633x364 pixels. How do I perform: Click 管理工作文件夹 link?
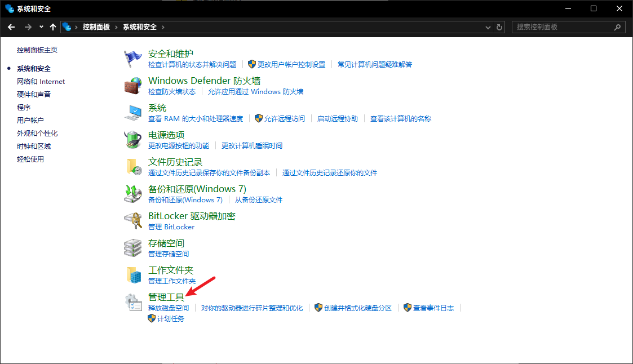172,281
